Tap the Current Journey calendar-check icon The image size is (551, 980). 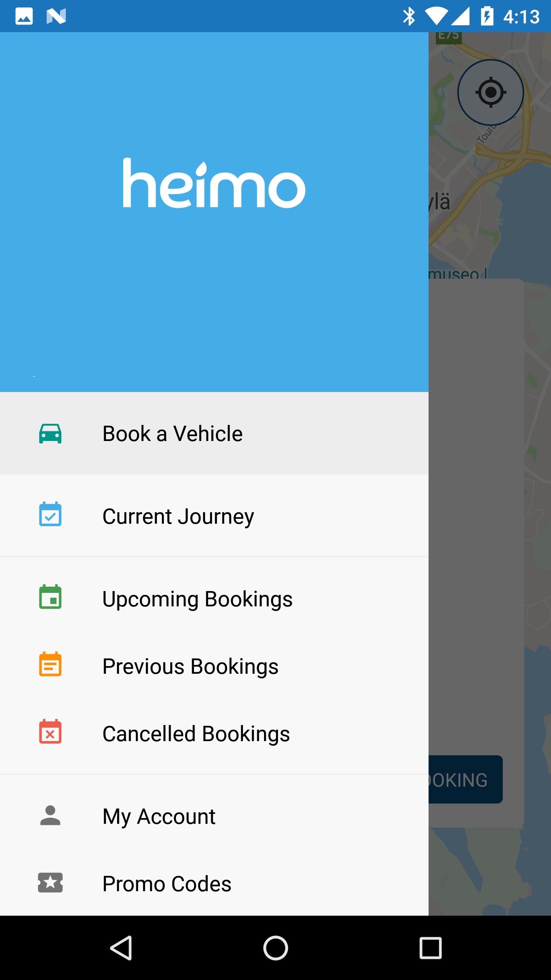click(x=50, y=514)
